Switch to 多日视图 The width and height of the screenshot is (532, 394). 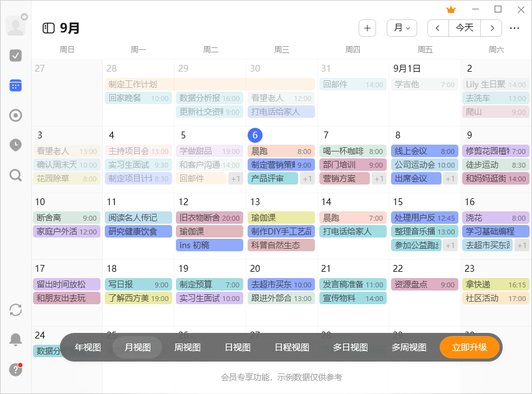coord(350,347)
